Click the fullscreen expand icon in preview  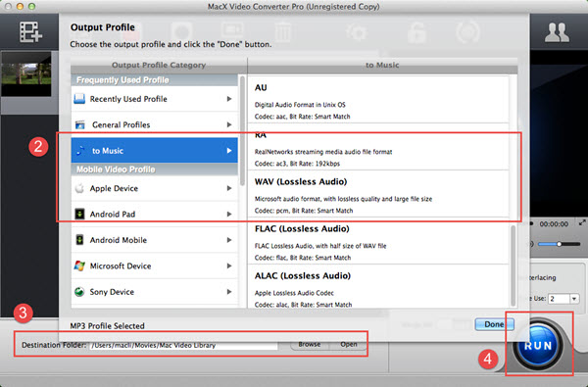pos(582,222)
